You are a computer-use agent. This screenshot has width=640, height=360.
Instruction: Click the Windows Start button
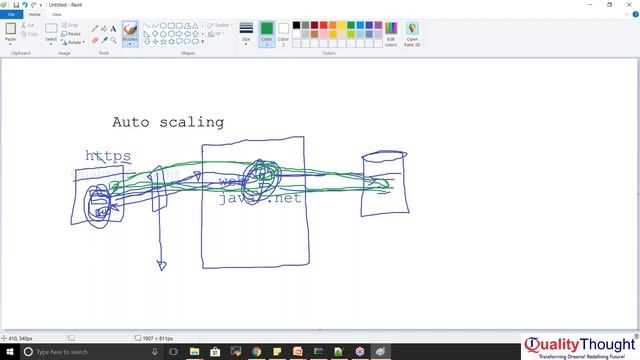coord(10,351)
